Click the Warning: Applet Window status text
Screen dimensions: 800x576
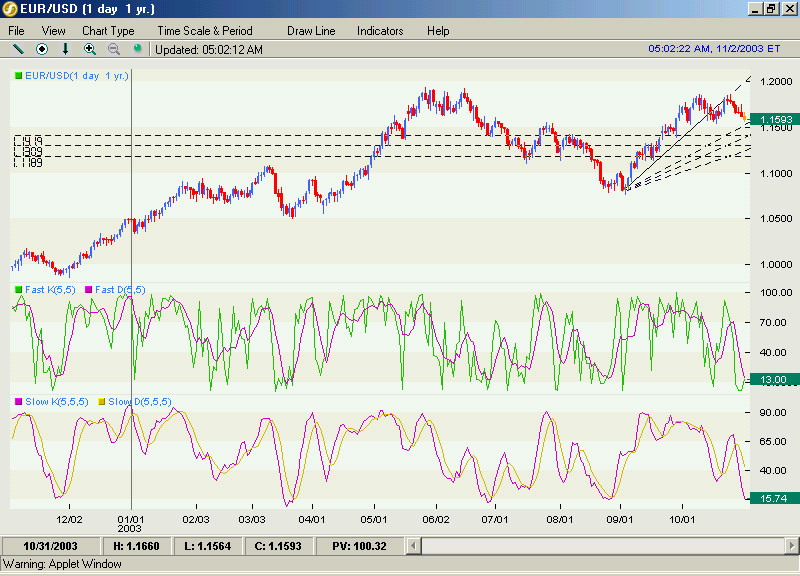[62, 564]
